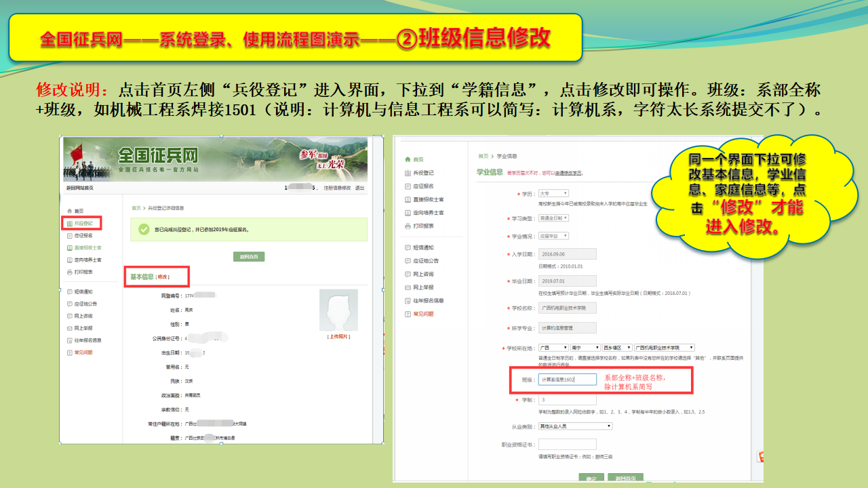Click envelope icon beside 网上举报 in left screenshot

[x=69, y=328]
